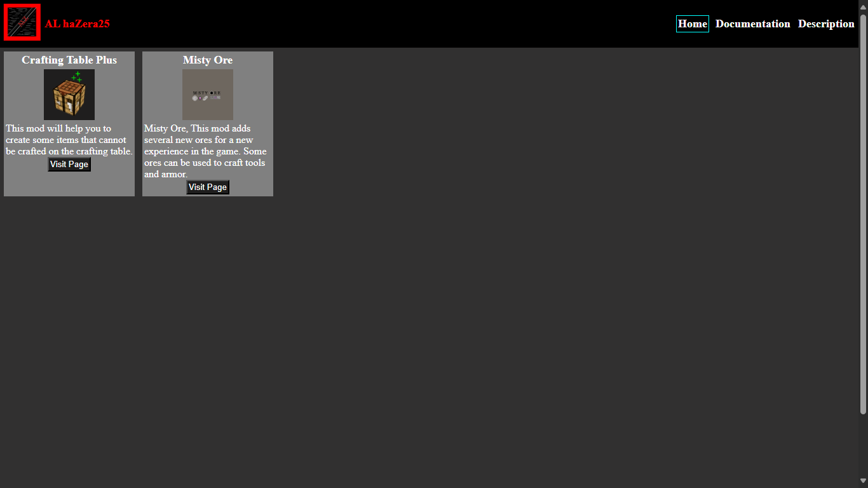Screen dimensions: 868x488
Task: Open the Home navigation link
Action: pos(692,24)
